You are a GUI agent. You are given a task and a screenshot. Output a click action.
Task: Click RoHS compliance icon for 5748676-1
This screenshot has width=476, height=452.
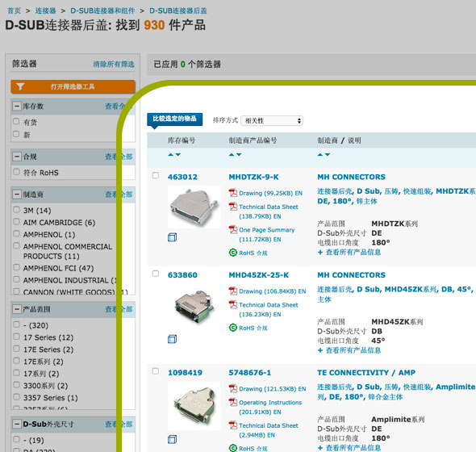pos(233,448)
